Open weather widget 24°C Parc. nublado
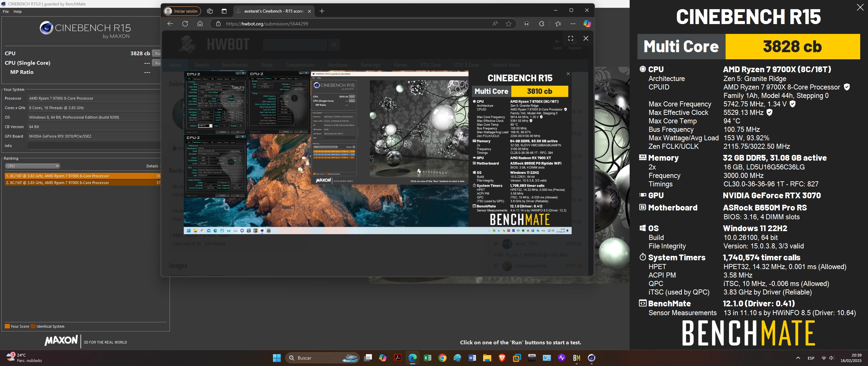This screenshot has height=366, width=868. point(24,358)
